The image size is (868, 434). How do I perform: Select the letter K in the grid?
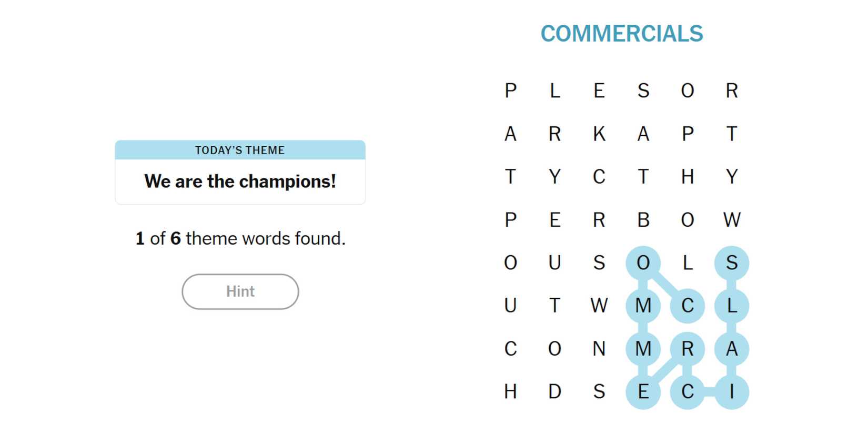click(599, 134)
